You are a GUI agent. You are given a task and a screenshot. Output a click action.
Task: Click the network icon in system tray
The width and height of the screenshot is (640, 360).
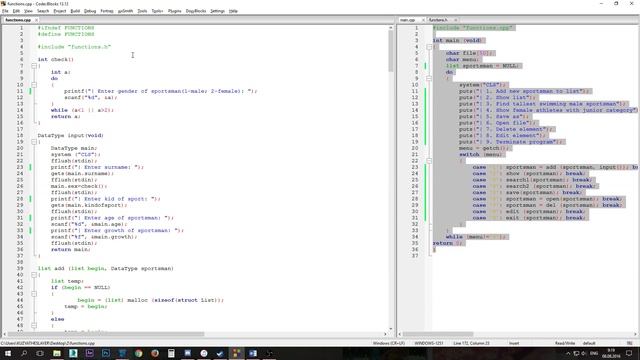click(x=576, y=353)
